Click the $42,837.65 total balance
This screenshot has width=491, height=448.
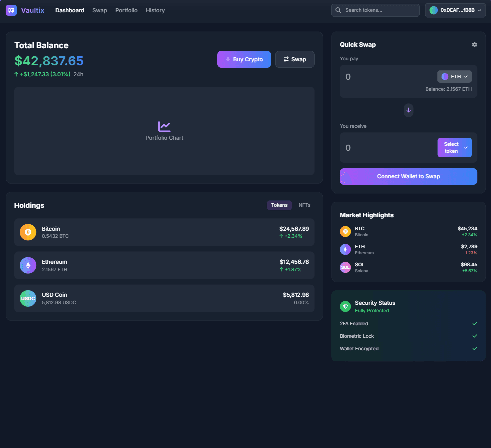[x=49, y=61]
